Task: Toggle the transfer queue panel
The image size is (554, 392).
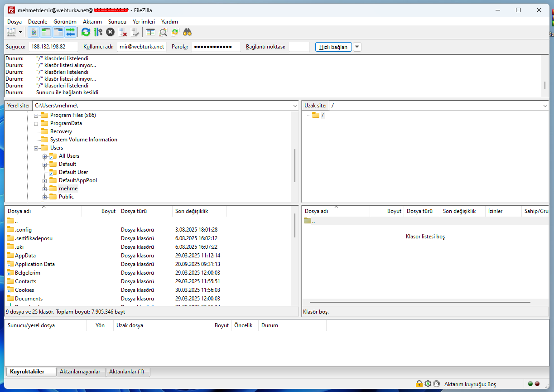Action: pos(69,32)
